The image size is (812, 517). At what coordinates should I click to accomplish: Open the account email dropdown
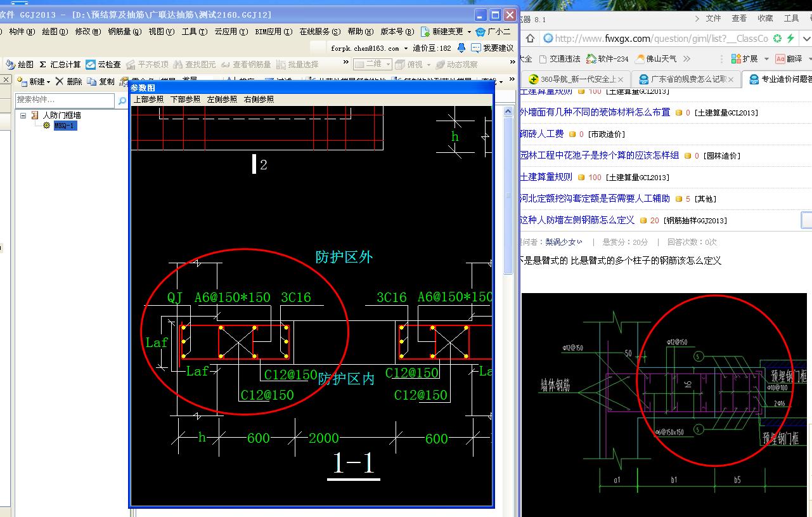click(406, 48)
